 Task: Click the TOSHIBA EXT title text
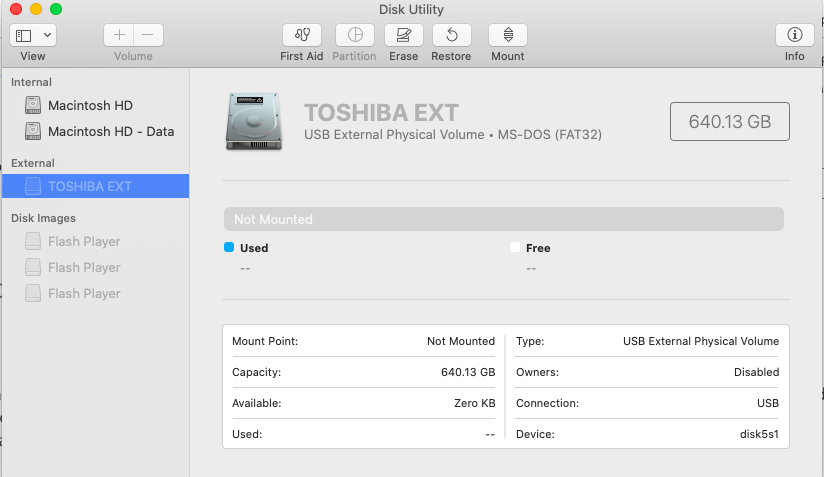[x=382, y=112]
